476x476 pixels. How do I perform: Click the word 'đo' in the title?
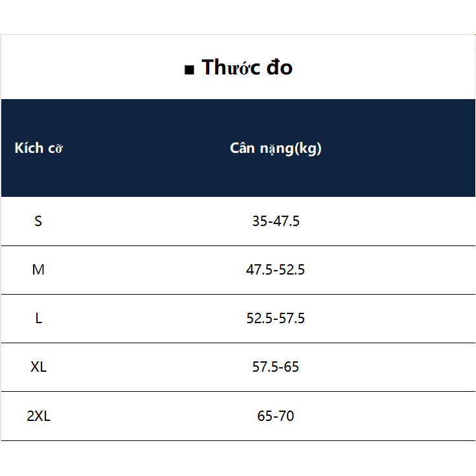pyautogui.click(x=278, y=67)
